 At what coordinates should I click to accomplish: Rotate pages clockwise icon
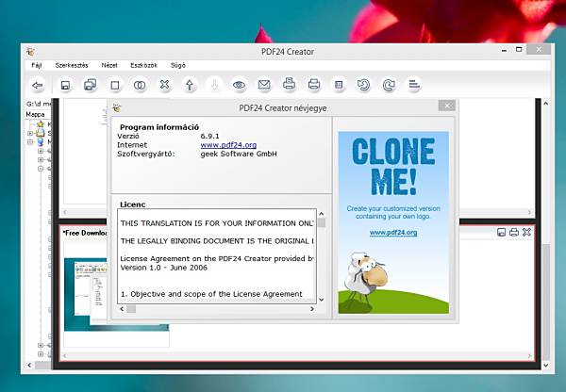(x=389, y=86)
